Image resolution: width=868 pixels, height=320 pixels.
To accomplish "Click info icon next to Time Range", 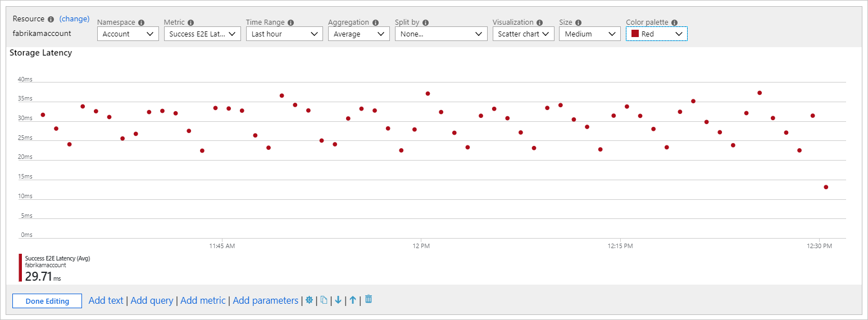I will [x=290, y=22].
